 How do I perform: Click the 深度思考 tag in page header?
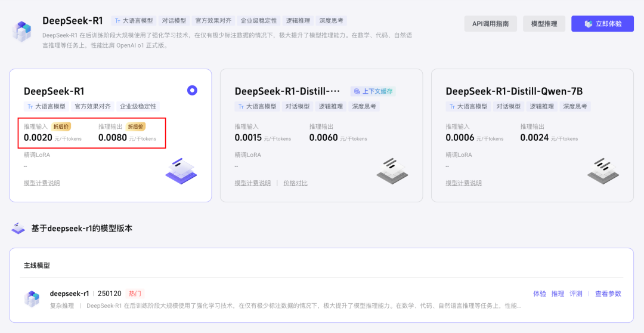click(331, 20)
